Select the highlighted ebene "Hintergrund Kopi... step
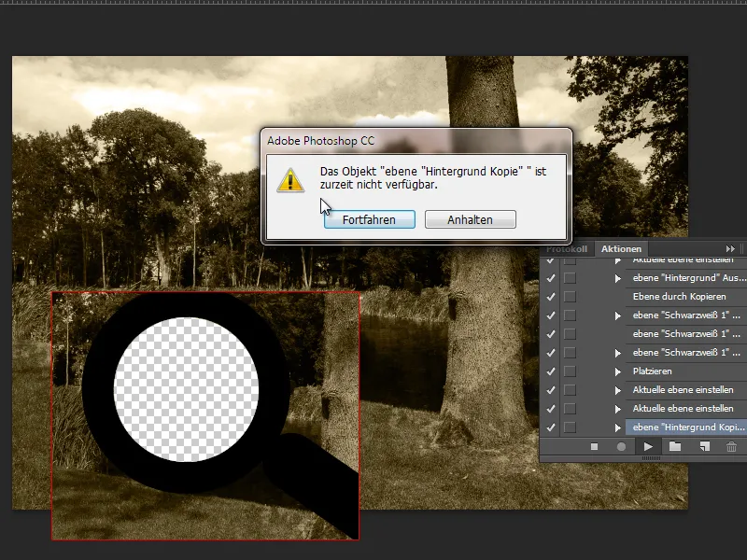Image resolution: width=747 pixels, height=560 pixels. point(686,427)
